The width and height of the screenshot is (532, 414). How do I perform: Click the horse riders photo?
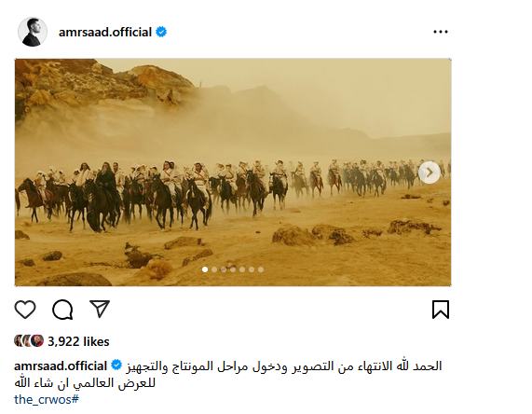233,172
